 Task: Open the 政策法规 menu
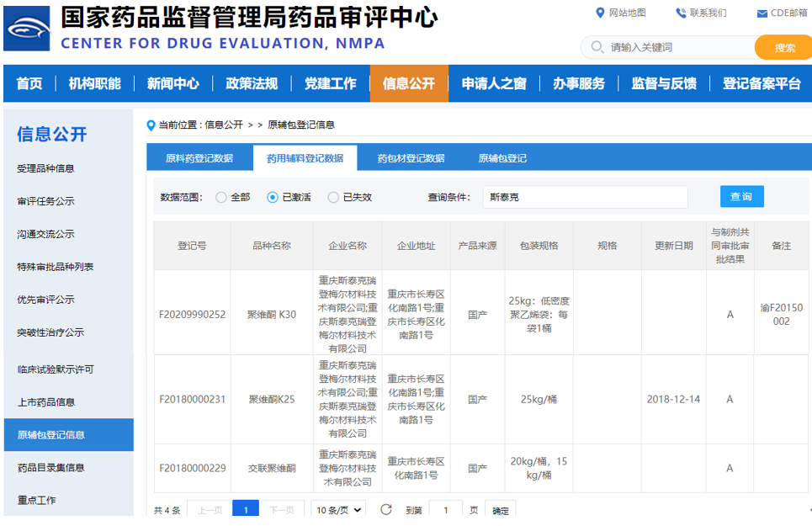coord(252,83)
